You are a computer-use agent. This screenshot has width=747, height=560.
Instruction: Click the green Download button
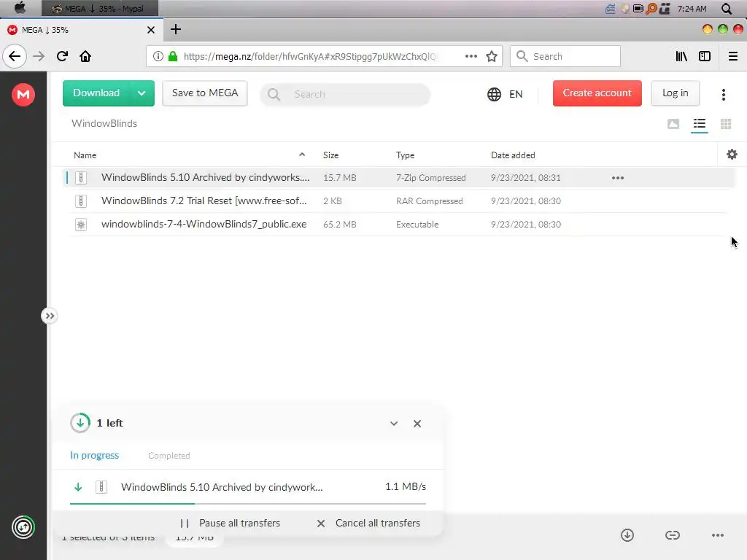click(x=96, y=93)
